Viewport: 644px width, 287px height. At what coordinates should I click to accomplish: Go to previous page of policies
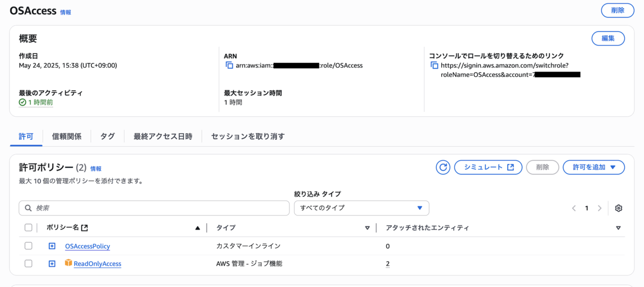pyautogui.click(x=574, y=208)
